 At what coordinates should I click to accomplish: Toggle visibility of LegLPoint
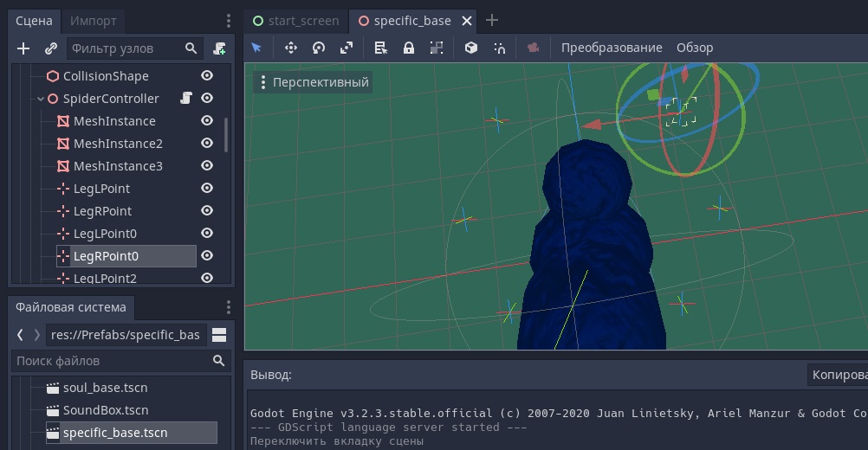(207, 188)
